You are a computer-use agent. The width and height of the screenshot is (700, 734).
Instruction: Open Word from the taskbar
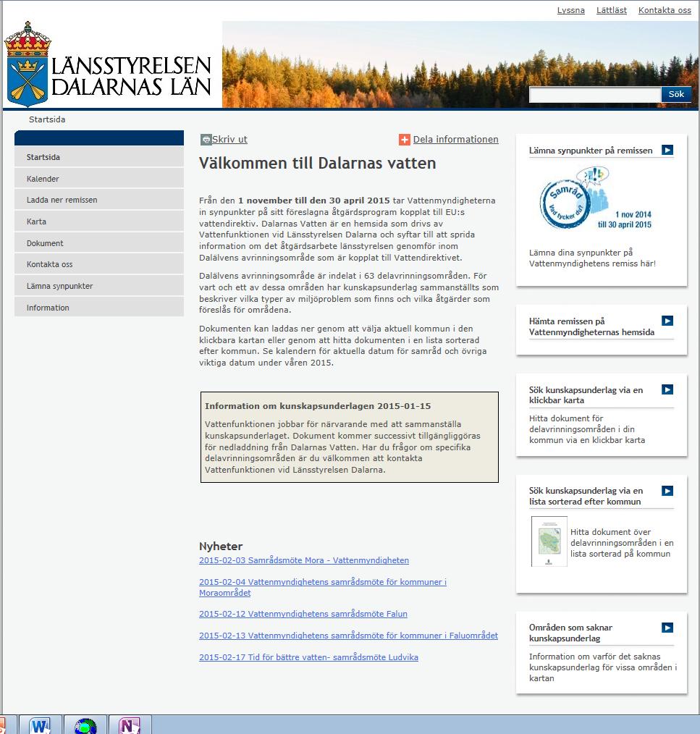pos(41,725)
